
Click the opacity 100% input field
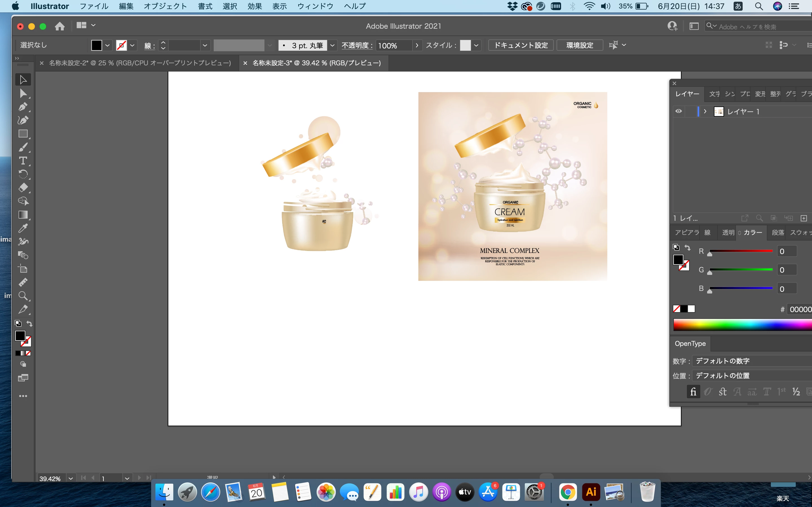point(393,45)
